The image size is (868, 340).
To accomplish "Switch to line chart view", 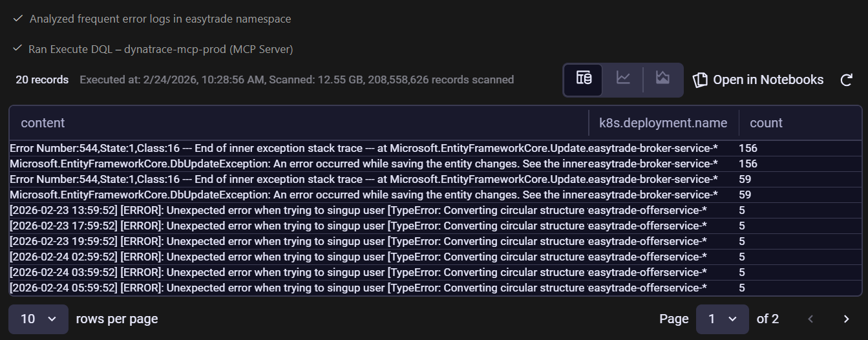I will pos(623,80).
